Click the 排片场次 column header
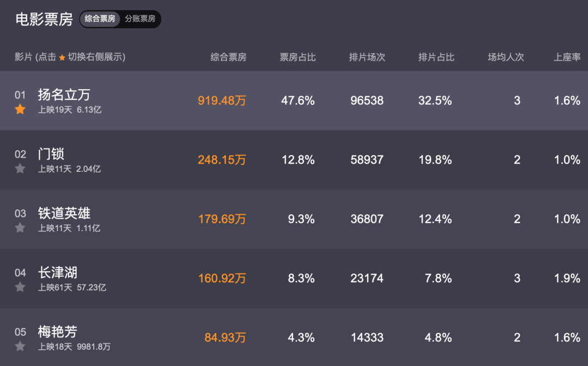This screenshot has height=366, width=588. tap(367, 57)
